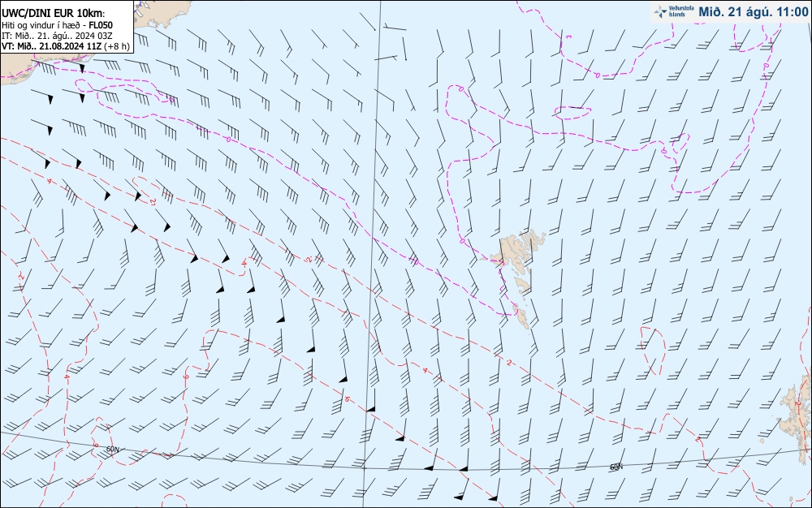Select the 'Mið. 21 ágú. 11:00' timestamp

click(753, 12)
